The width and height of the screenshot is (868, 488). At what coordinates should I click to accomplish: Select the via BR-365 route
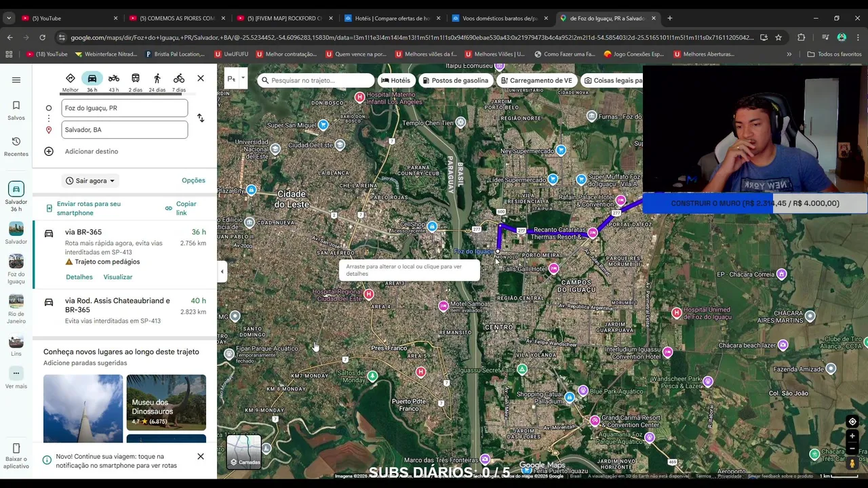125,255
